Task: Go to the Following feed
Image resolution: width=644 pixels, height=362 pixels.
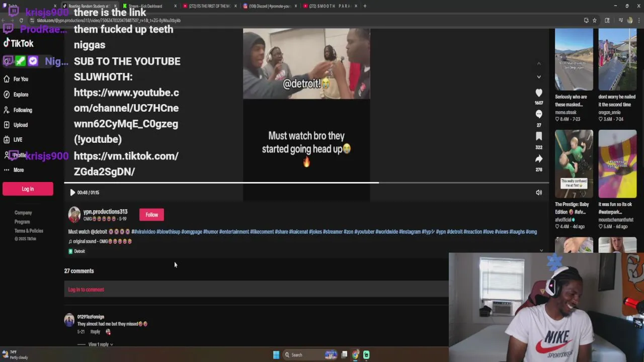Action: [18, 110]
